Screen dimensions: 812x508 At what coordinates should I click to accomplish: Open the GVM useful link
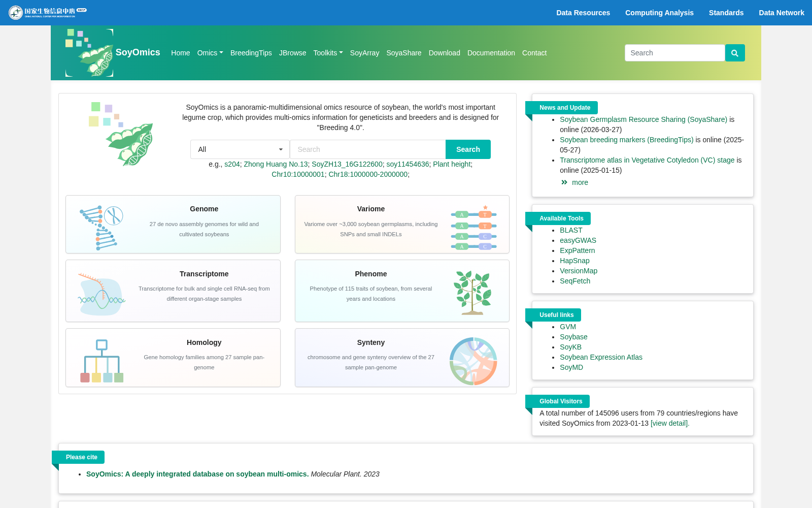568,327
